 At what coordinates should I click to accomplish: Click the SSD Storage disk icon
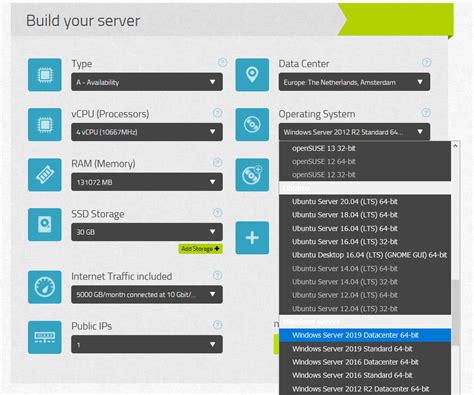click(x=45, y=224)
